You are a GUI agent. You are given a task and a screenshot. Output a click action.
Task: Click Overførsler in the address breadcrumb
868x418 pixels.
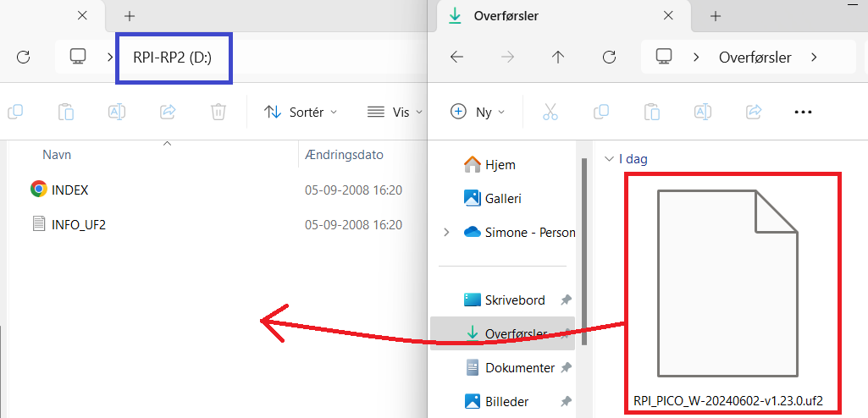(x=755, y=58)
